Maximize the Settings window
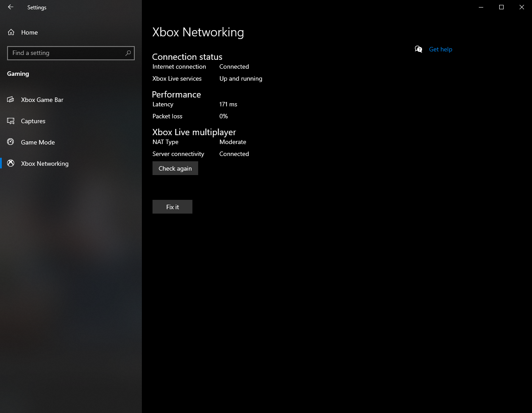The image size is (532, 413). (501, 7)
